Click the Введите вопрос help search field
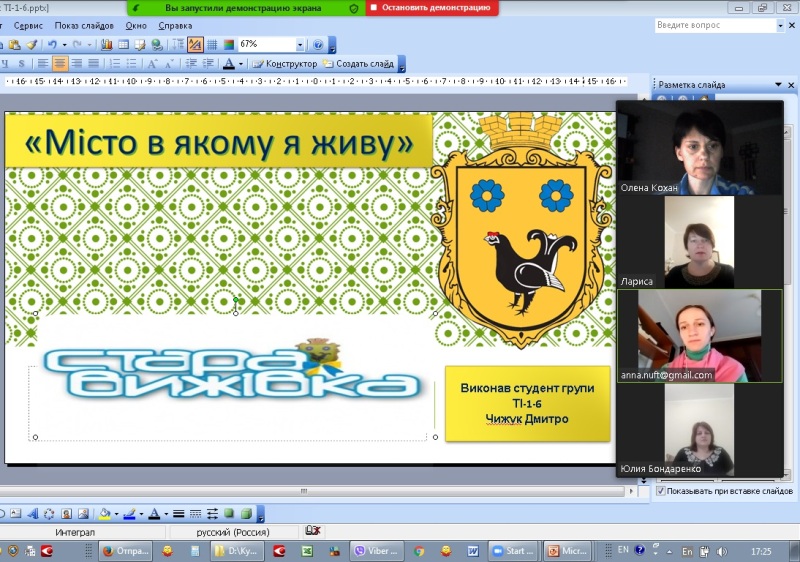The height and width of the screenshot is (562, 800). (714, 26)
